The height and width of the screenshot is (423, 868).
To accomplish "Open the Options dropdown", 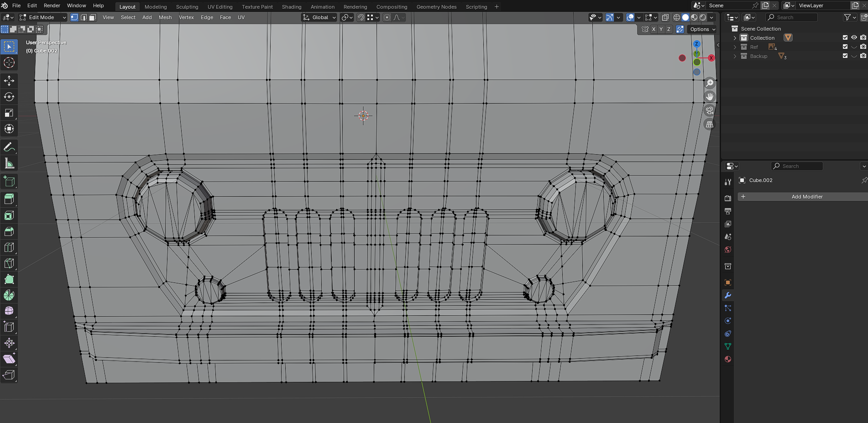I will [x=702, y=29].
